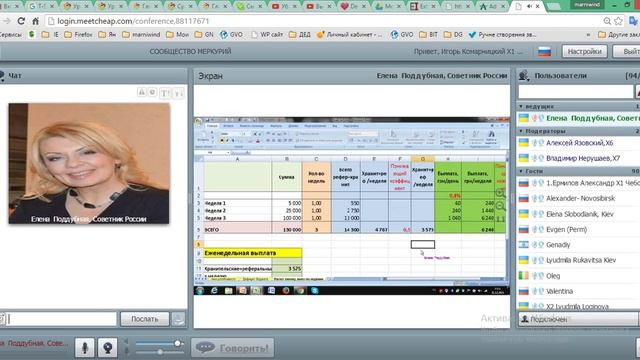Open the WP сайт bookmark
The image size is (640, 360).
pos(267,35)
